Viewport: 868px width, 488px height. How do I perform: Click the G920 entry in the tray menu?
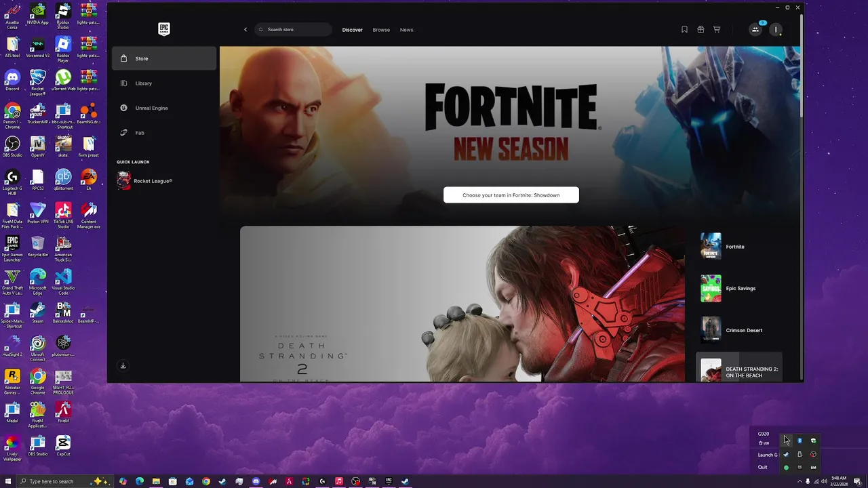click(764, 434)
